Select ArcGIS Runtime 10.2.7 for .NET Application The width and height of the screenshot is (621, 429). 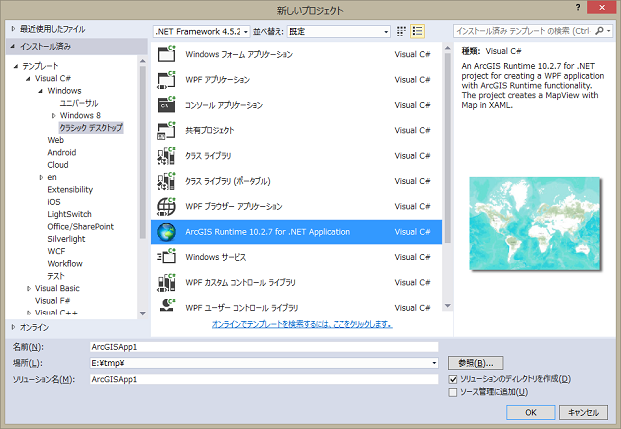click(x=296, y=232)
